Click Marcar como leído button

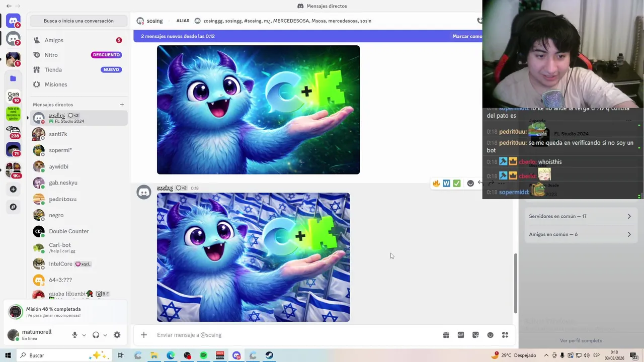click(467, 36)
